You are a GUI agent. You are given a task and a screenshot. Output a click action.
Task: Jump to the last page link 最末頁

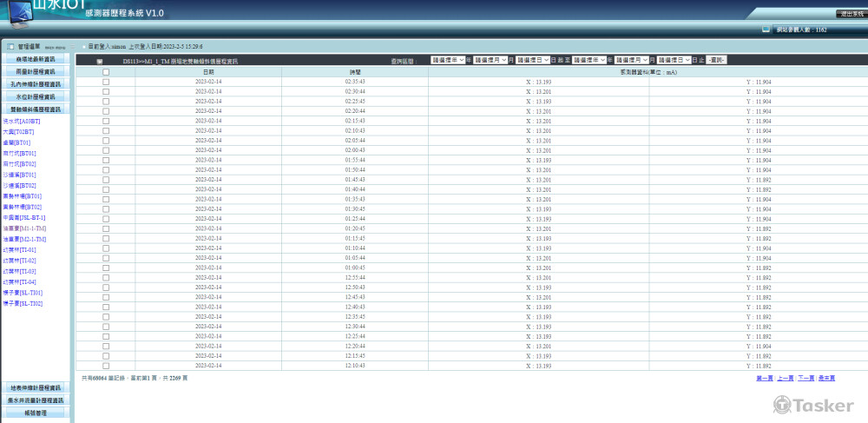click(x=827, y=379)
